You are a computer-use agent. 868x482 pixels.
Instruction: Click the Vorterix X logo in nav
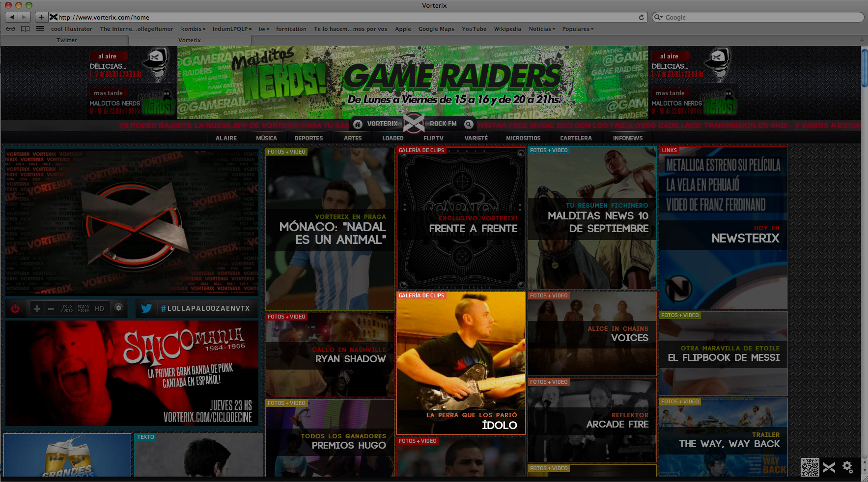pyautogui.click(x=414, y=123)
